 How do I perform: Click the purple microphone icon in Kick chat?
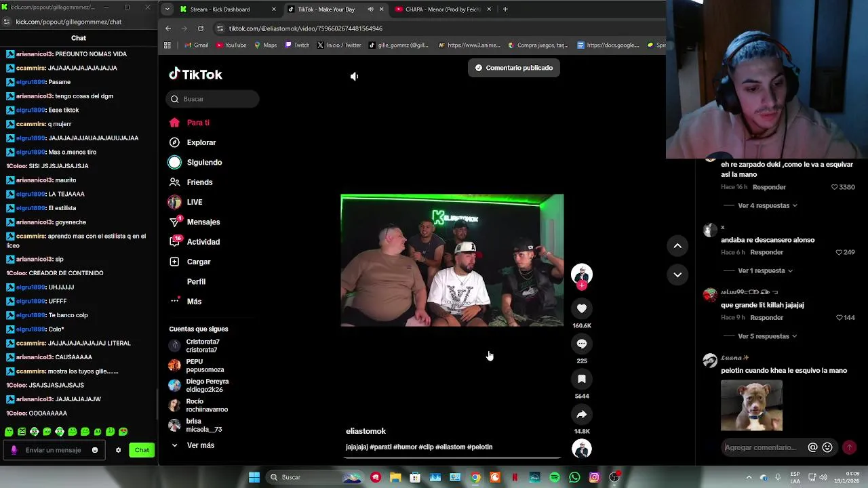[x=14, y=450]
